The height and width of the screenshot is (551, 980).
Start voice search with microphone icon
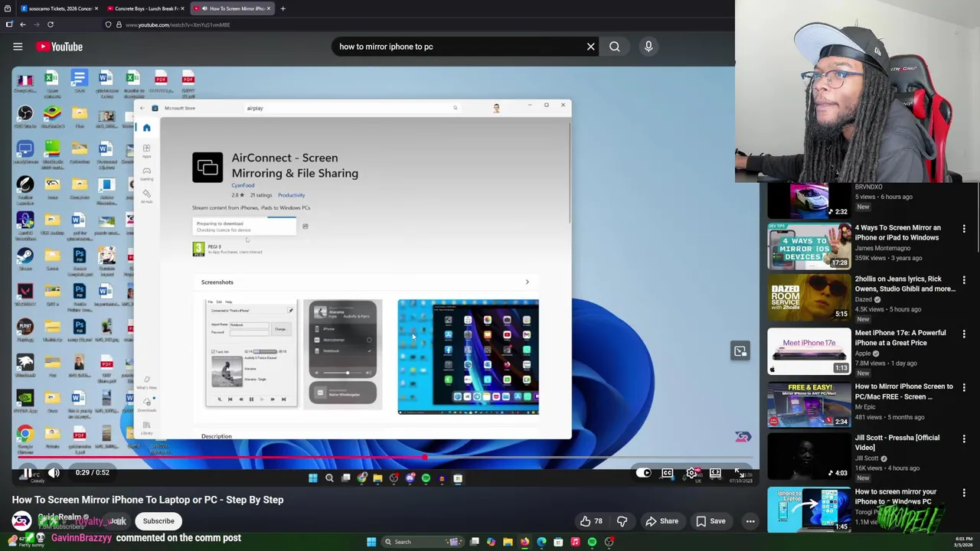pos(648,47)
